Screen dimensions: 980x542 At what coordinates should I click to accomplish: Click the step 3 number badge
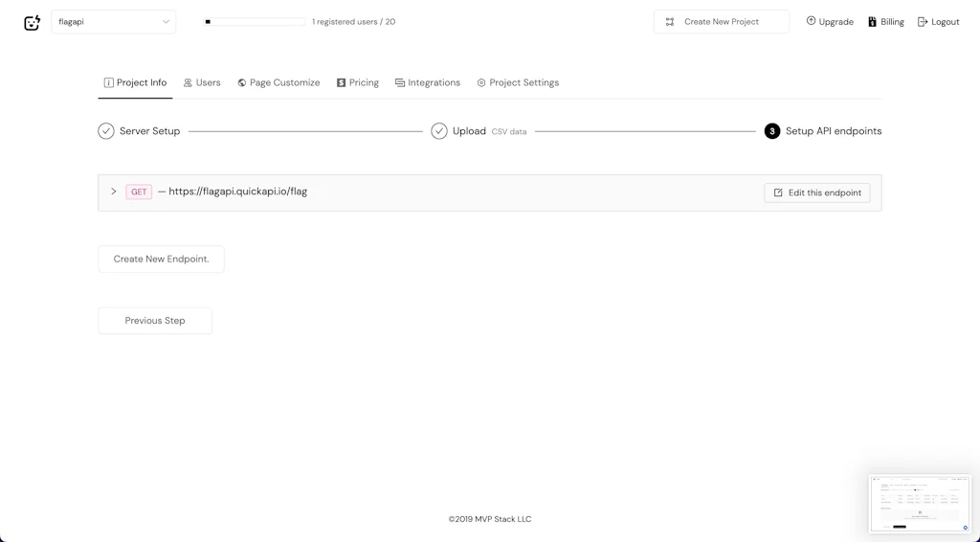pyautogui.click(x=772, y=131)
